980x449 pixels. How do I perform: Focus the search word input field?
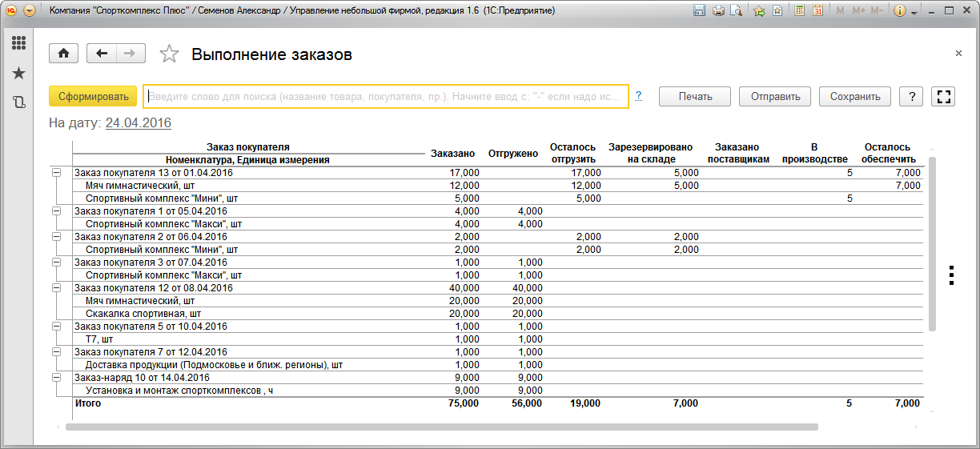tap(386, 96)
